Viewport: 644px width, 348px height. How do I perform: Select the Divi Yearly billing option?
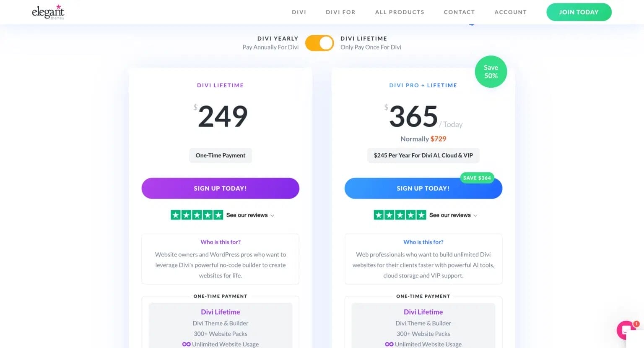point(277,39)
